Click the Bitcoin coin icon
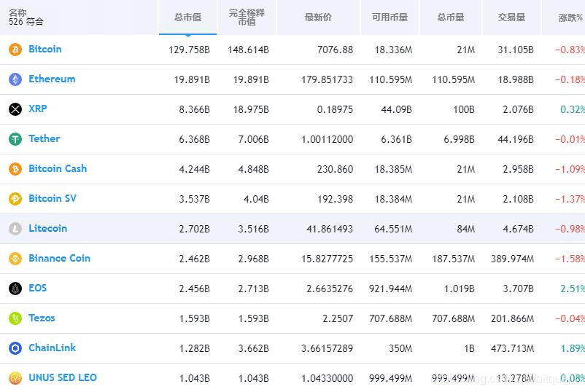The image size is (585, 392). click(x=15, y=50)
